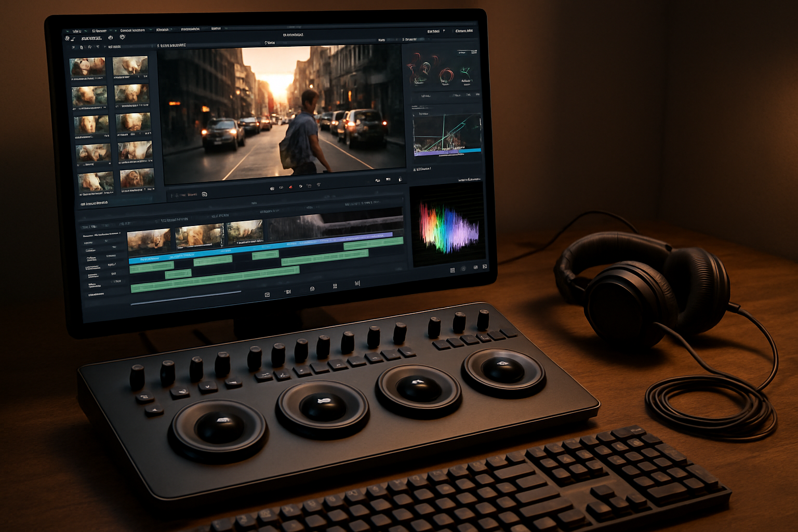Click the circular icon beside the viewer timecode
798x532 pixels.
204,194
